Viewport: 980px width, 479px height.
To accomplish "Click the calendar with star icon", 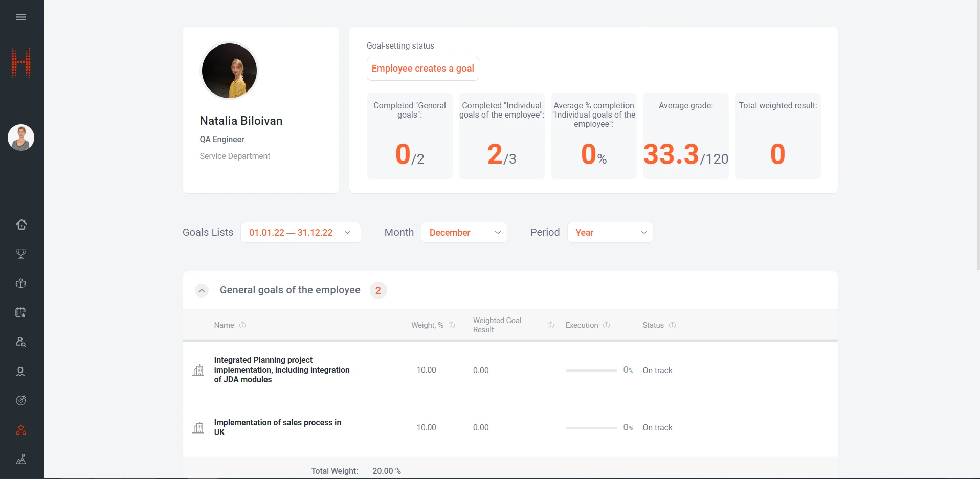I will (21, 313).
